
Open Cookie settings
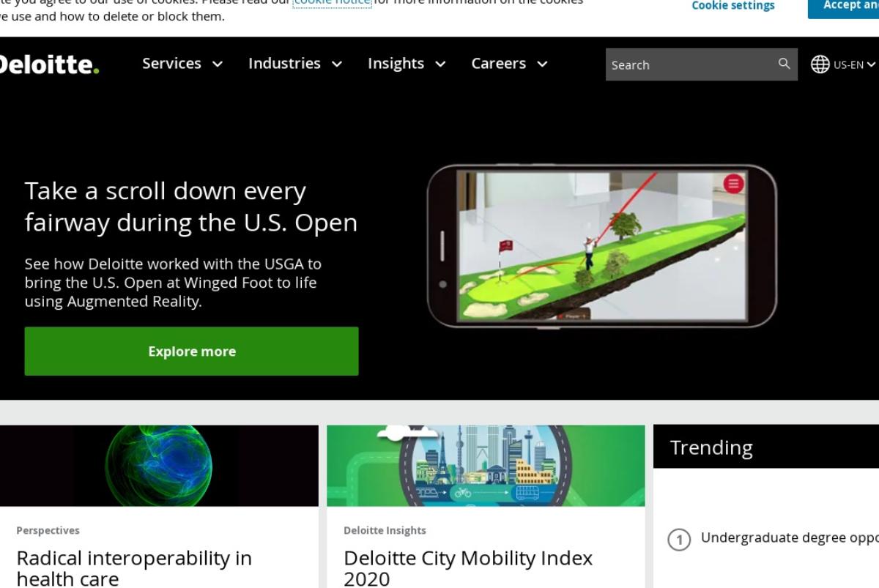732,6
